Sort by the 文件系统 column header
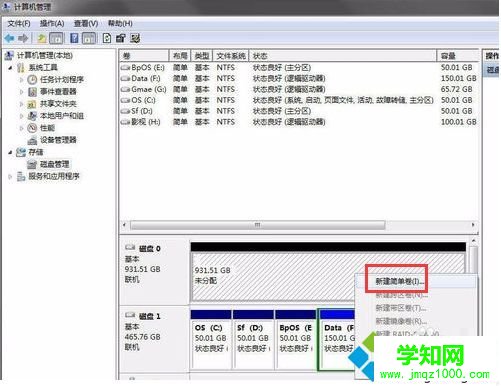Image resolution: width=501 pixels, height=386 pixels. pyautogui.click(x=231, y=56)
